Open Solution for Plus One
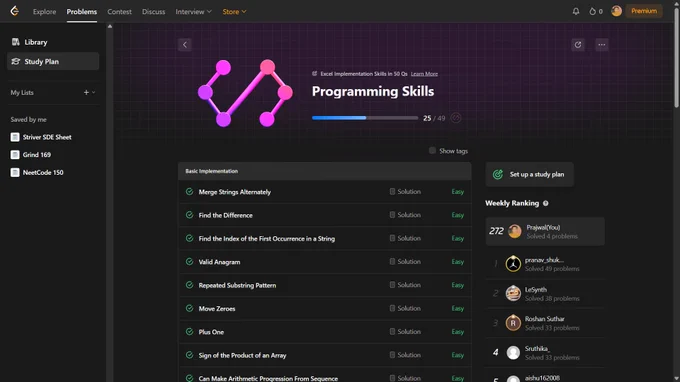Image resolution: width=680 pixels, height=382 pixels. [x=405, y=332]
